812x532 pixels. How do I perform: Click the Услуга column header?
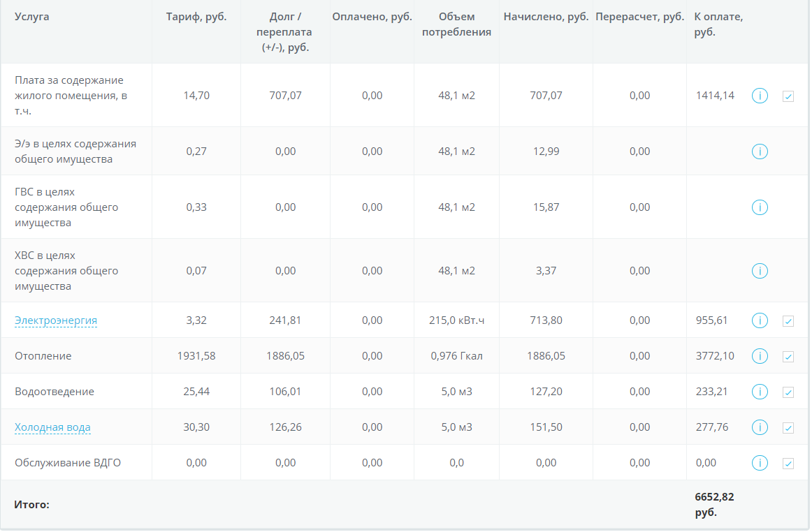(x=32, y=17)
